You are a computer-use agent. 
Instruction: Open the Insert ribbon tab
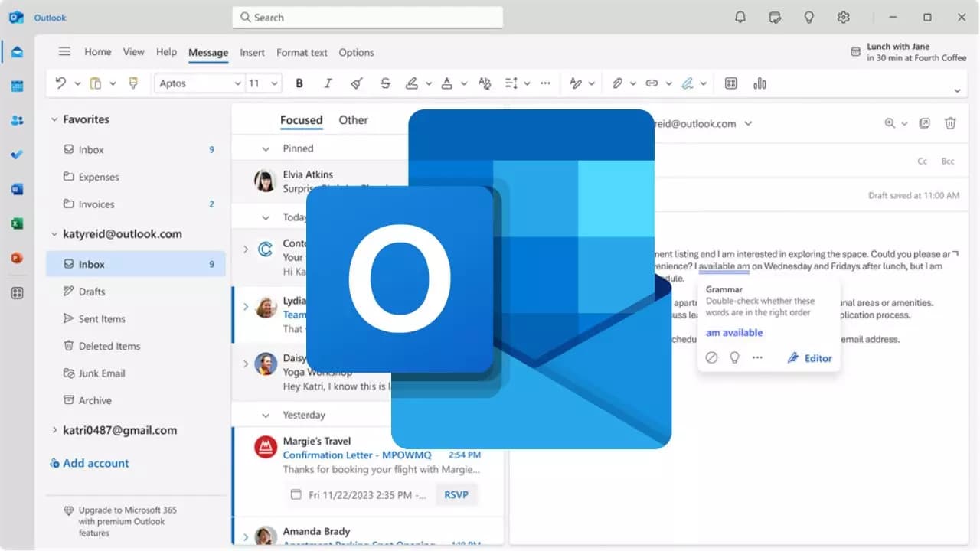pyautogui.click(x=252, y=52)
